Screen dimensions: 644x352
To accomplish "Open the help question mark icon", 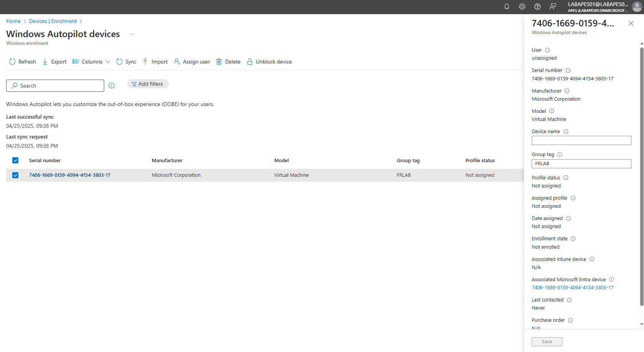I will click(537, 7).
